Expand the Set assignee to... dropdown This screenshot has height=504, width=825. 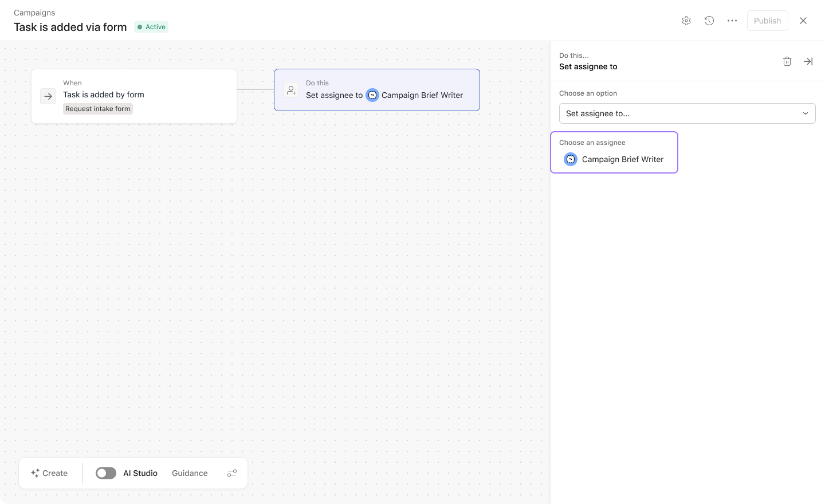(682, 113)
